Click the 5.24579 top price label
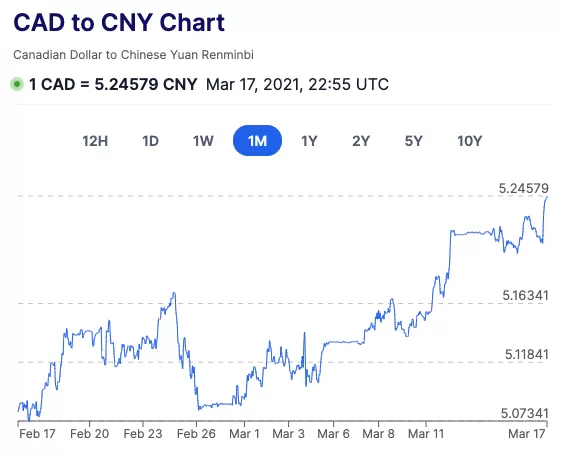564x455 pixels. point(524,188)
